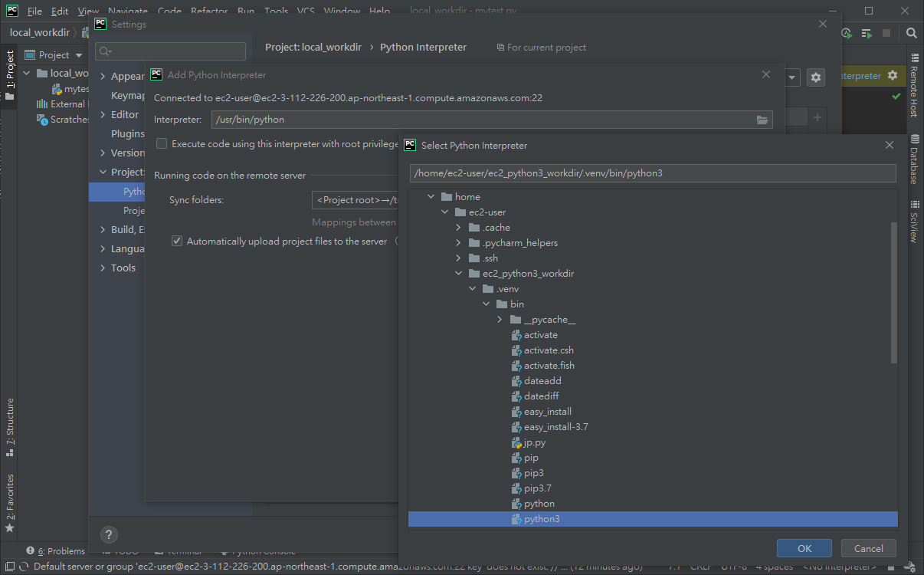Select Keymap in Settings sidebar

point(128,96)
